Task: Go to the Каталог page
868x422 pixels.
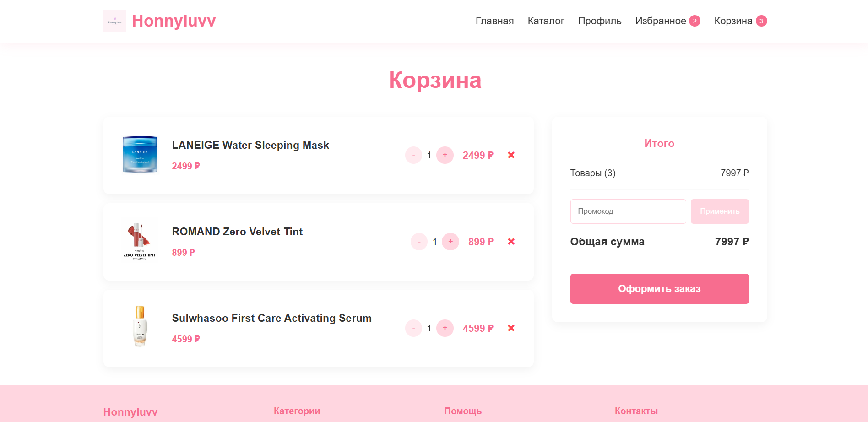Action: click(546, 21)
